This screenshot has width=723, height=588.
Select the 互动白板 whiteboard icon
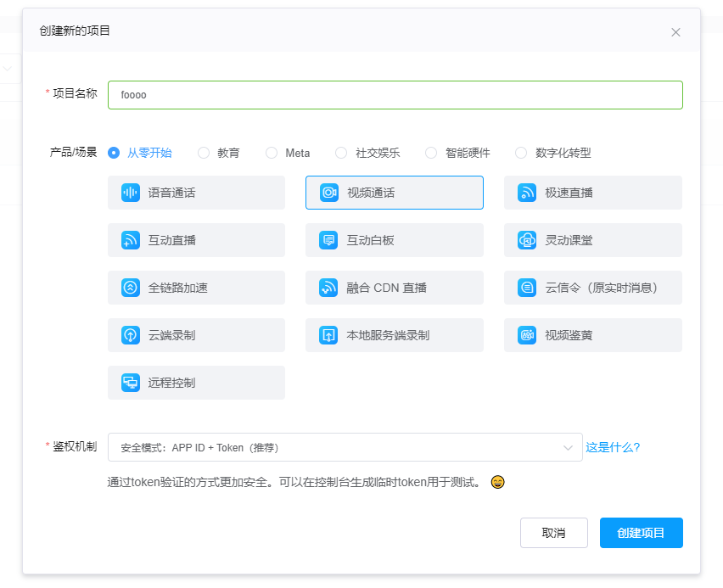pos(328,240)
